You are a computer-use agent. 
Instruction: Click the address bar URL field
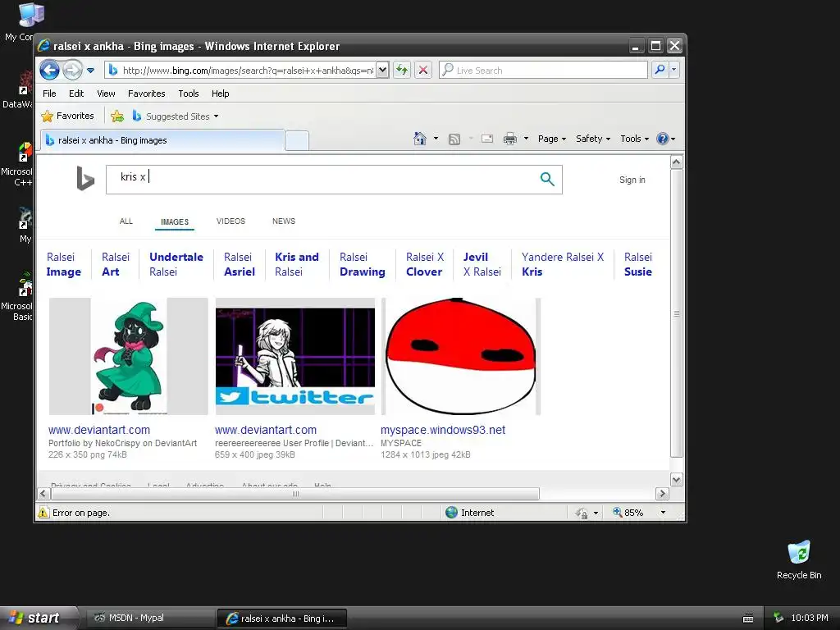[x=240, y=71]
